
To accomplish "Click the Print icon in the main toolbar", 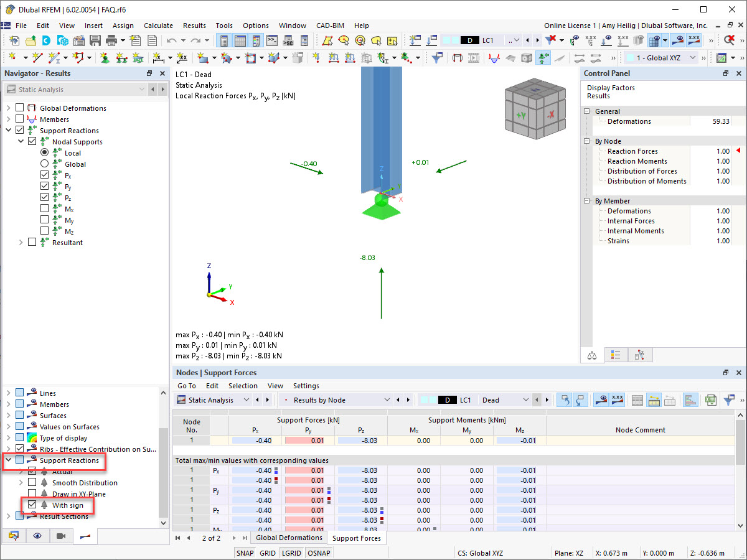I will (110, 39).
